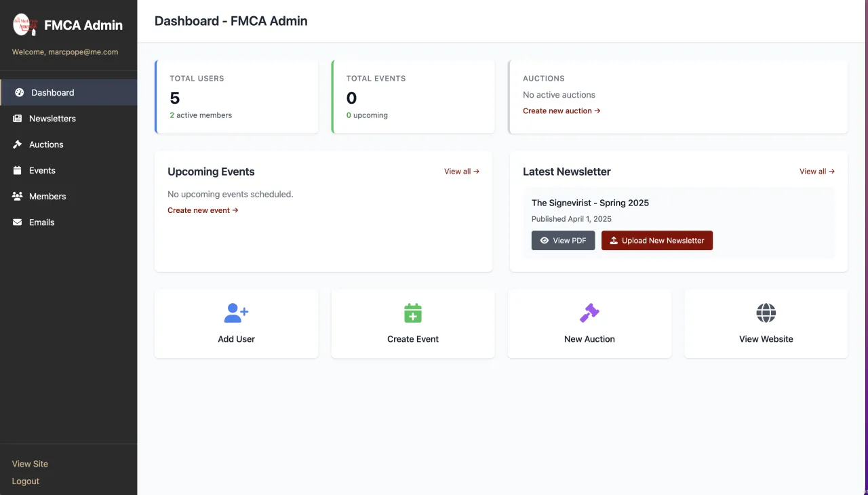
Task: Open the Dashboard menu item
Action: tap(53, 93)
